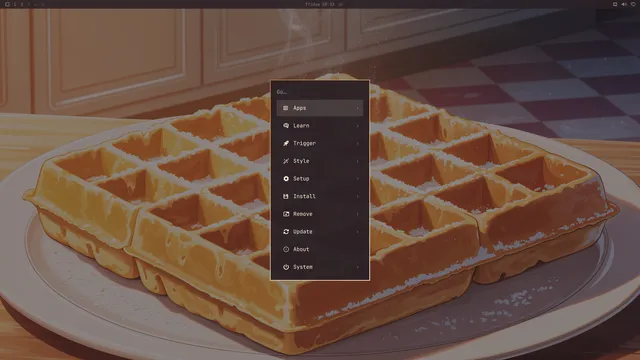Open the About menu label
The image size is (640, 360).
coord(301,249)
